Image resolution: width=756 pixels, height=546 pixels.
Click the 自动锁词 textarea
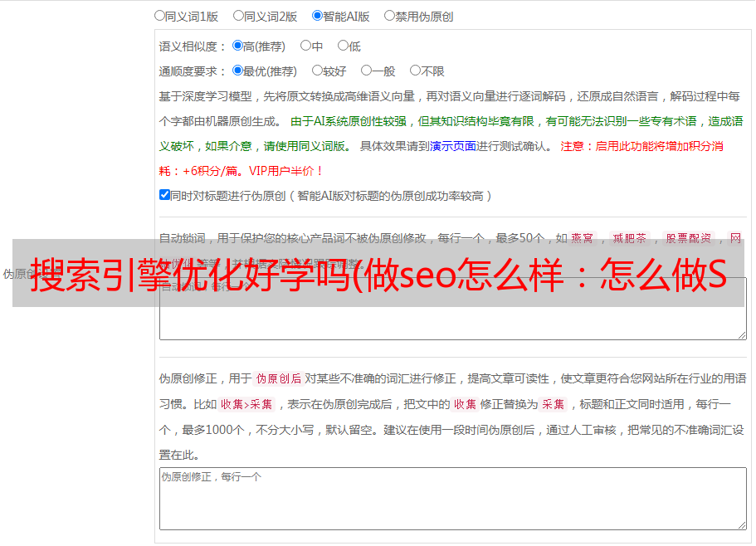pyautogui.click(x=453, y=309)
